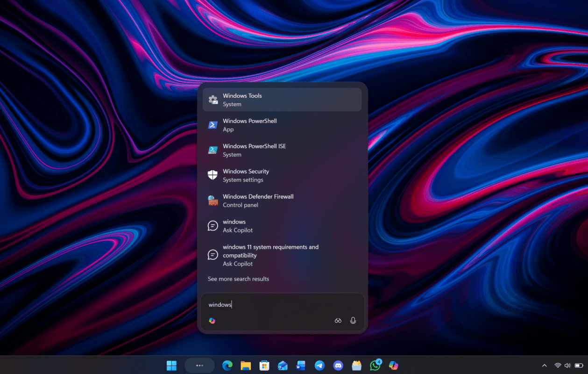Open the colorful Copilot taskbar app
This screenshot has width=588, height=374.
point(394,365)
